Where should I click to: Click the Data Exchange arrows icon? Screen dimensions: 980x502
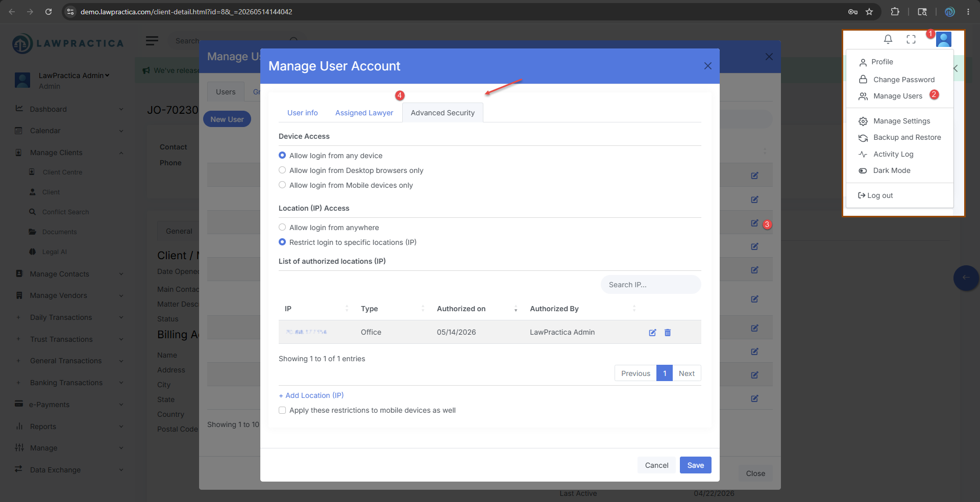click(x=19, y=469)
